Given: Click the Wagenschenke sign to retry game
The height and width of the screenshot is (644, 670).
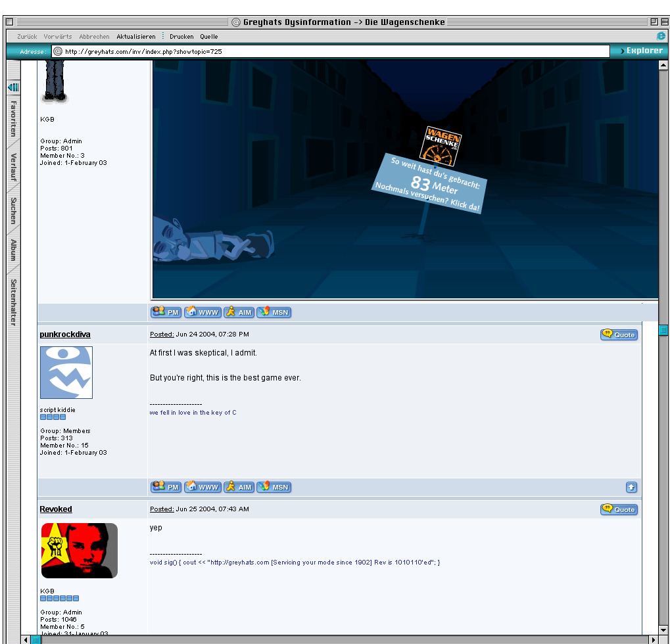Looking at the screenshot, I should coord(429,183).
